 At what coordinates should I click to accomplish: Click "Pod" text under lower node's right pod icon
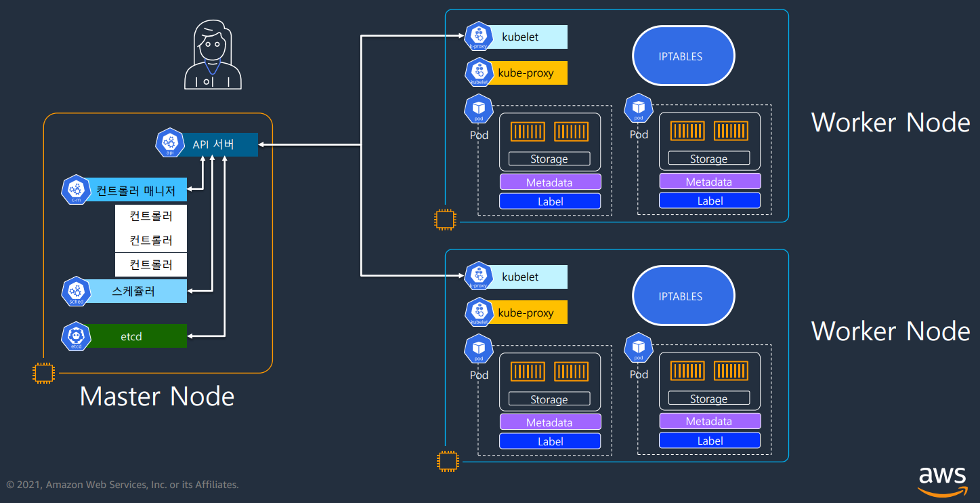[x=639, y=374]
